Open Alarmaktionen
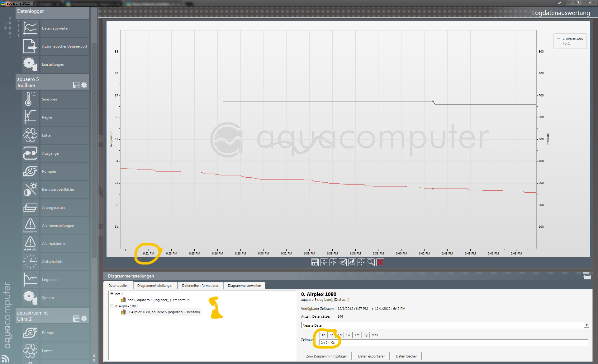The height and width of the screenshot is (364, 598). click(55, 244)
